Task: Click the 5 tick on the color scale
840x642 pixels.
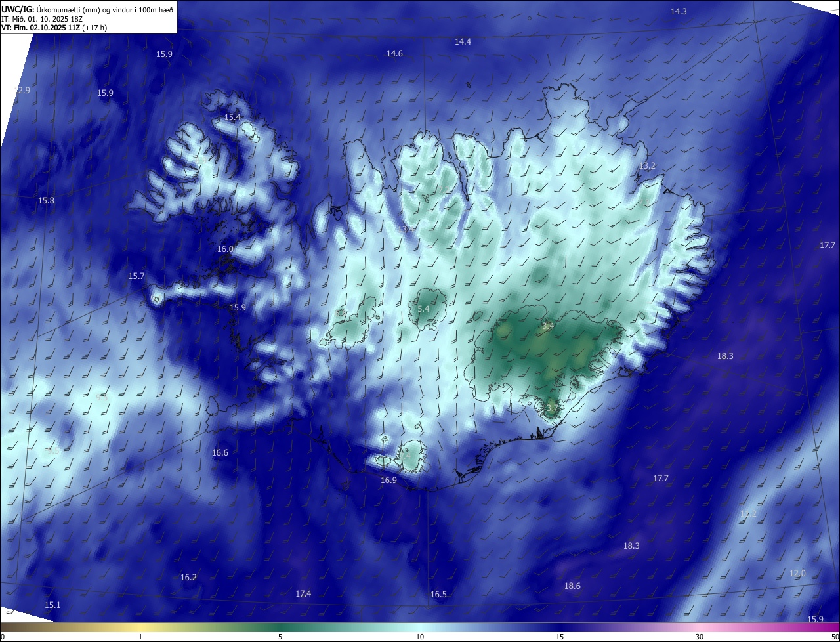Action: [x=280, y=637]
